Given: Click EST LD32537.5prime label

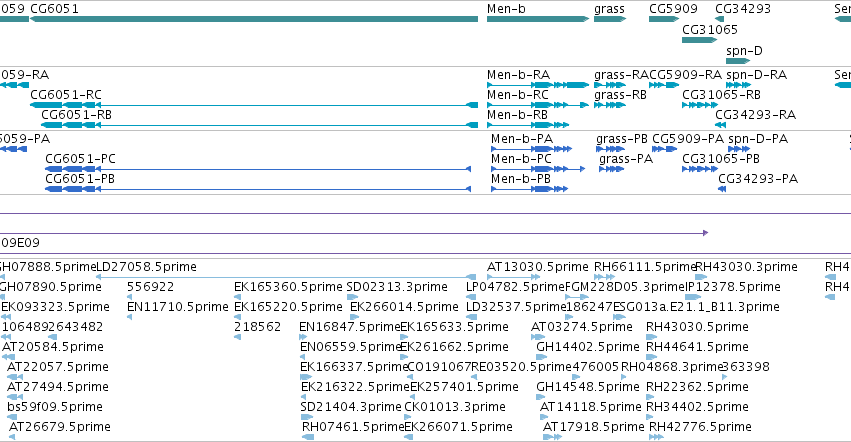Looking at the screenshot, I should coord(516,307).
